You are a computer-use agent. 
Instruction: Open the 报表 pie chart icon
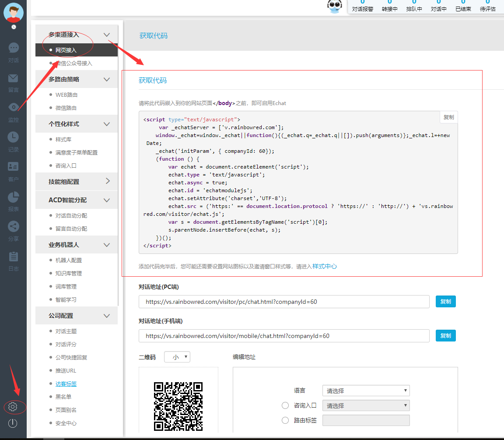point(13,197)
